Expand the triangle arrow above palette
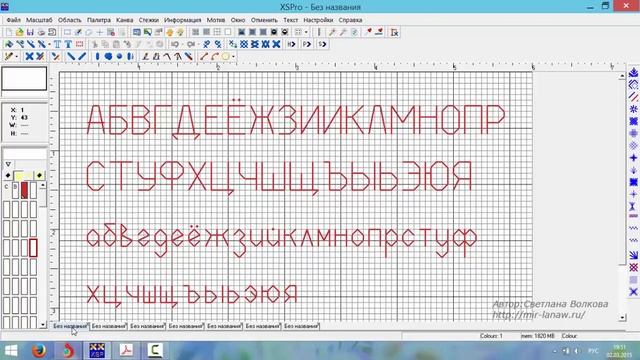The width and height of the screenshot is (640, 360). pos(8,164)
